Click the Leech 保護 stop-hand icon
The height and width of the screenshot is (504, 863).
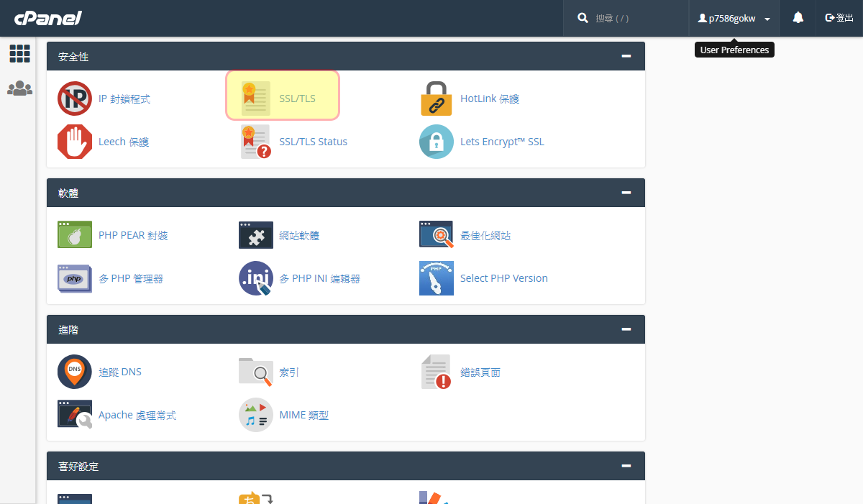pos(75,142)
